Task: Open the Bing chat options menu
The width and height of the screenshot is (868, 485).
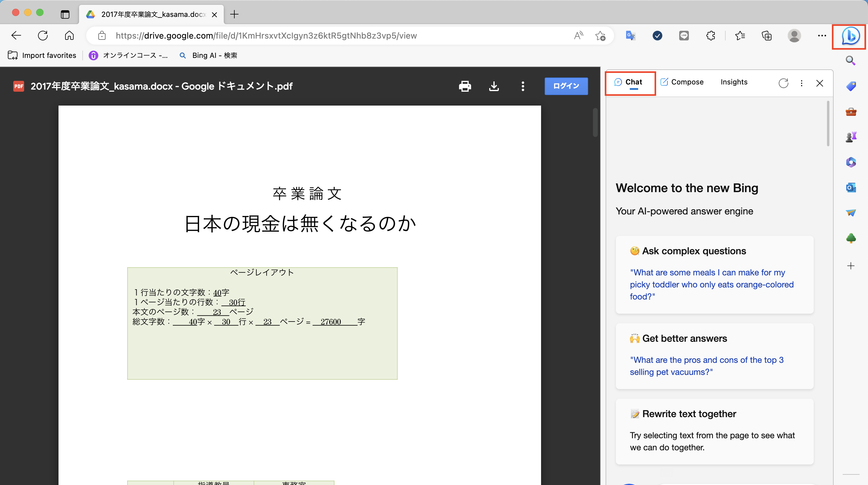Action: coord(802,83)
